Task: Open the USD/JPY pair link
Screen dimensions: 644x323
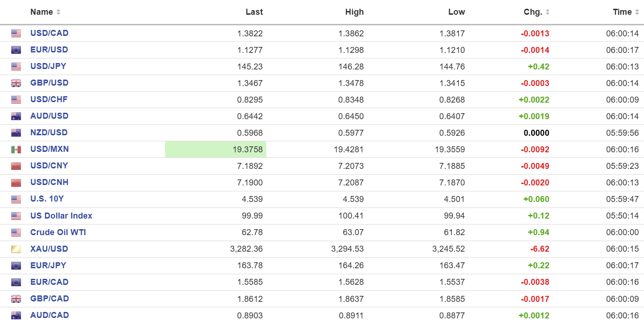Action: coord(48,66)
